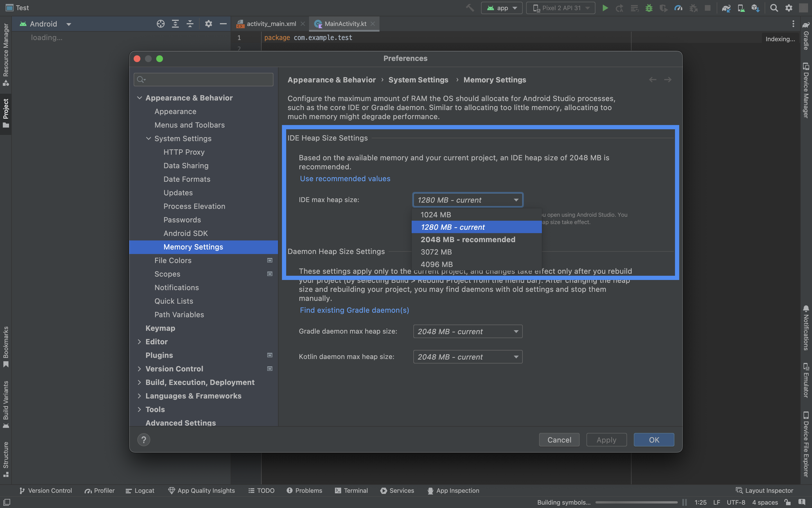The height and width of the screenshot is (508, 812).
Task: Click the Cancel button
Action: point(559,440)
